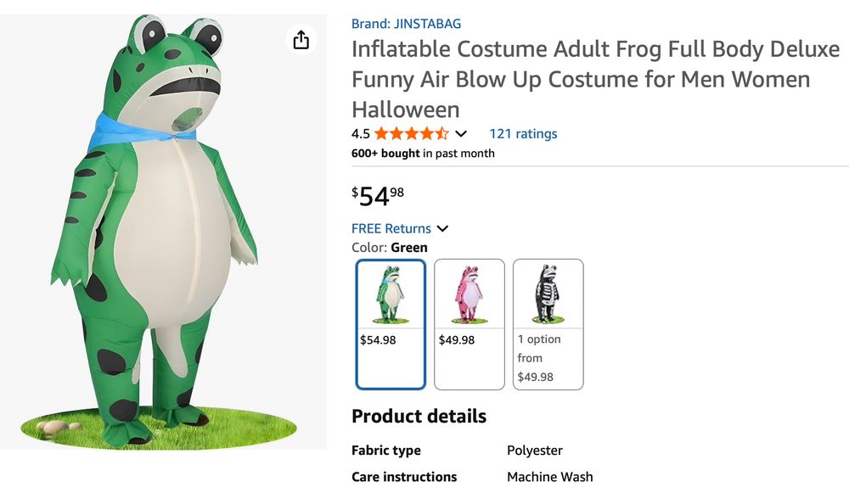Click the Color: Green label
The width and height of the screenshot is (849, 504).
tap(390, 248)
